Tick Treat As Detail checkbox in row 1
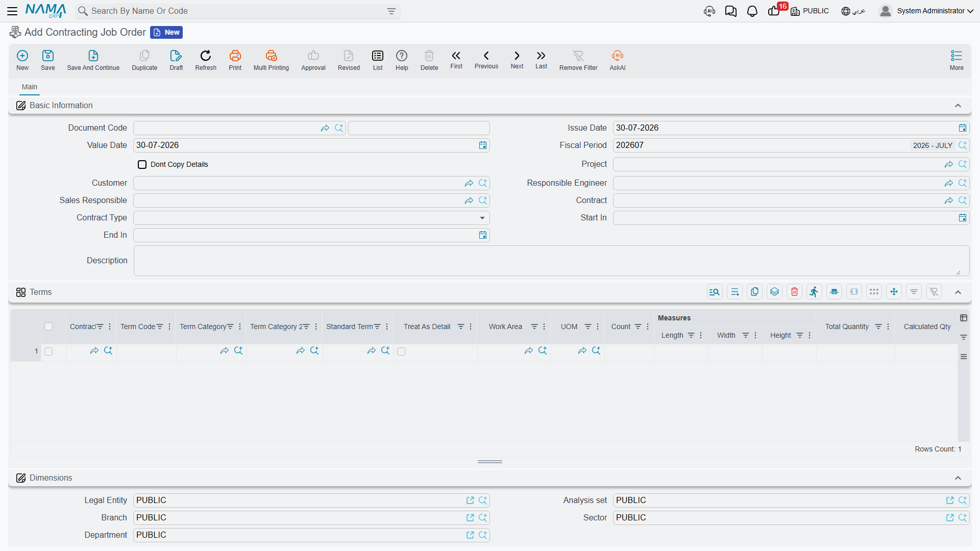This screenshot has height=551, width=980. (x=401, y=352)
